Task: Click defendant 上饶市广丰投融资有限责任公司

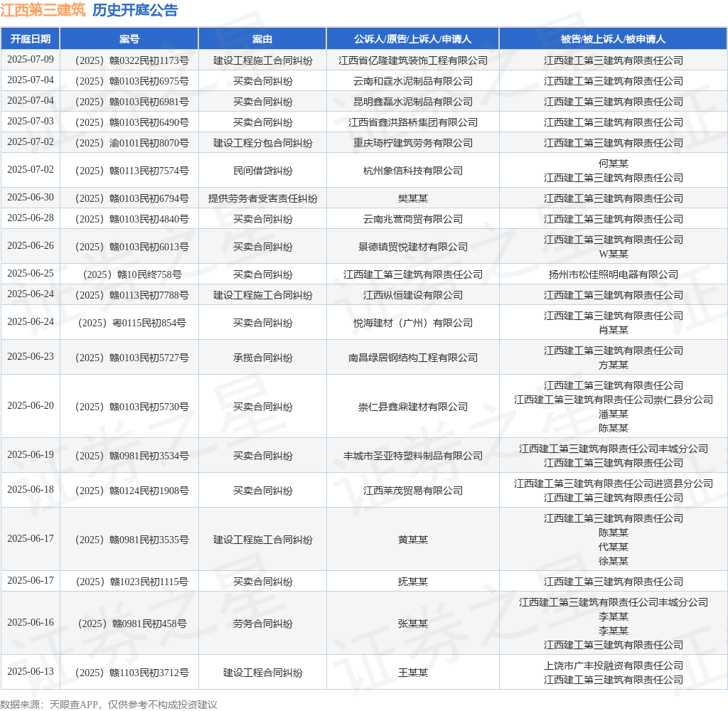Action: coord(614,666)
